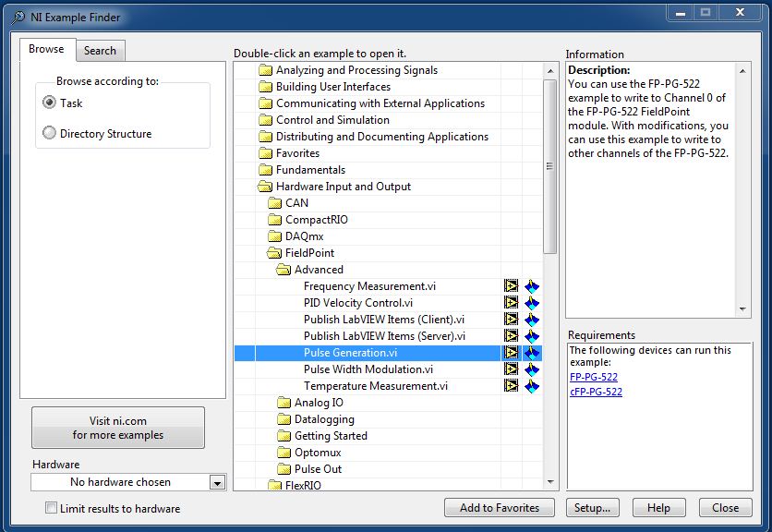Switch to the Browse tab
The image size is (772, 532).
(x=46, y=49)
